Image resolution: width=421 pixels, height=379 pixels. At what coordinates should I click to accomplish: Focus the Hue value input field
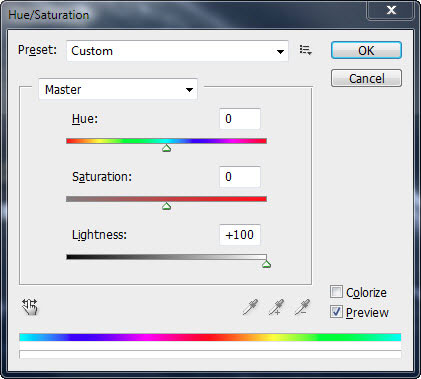point(240,119)
